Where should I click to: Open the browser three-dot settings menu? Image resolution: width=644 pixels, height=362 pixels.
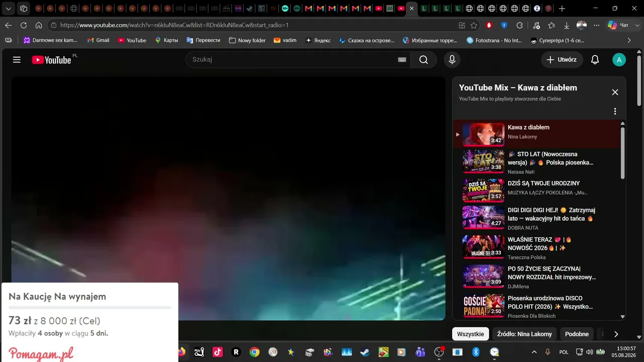[597, 25]
